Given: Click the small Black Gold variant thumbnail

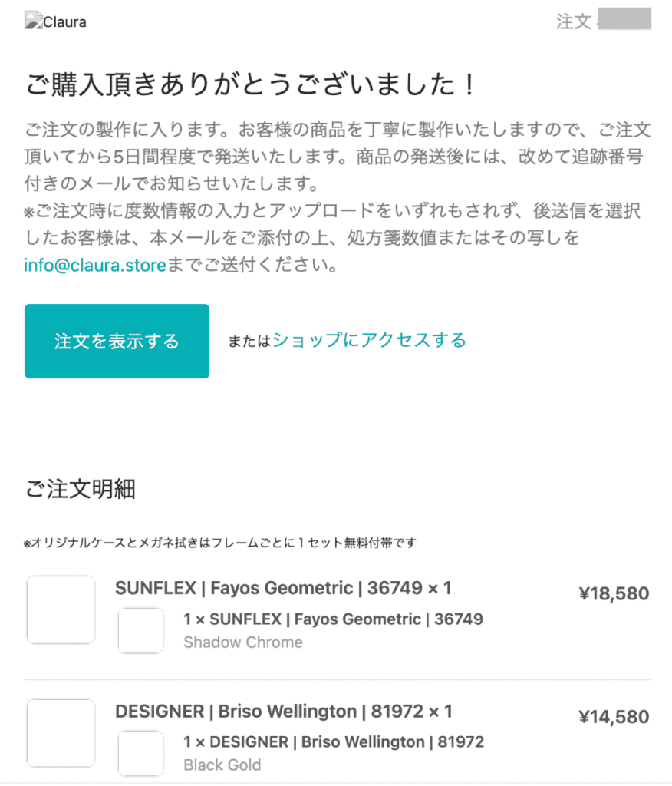Looking at the screenshot, I should [x=140, y=753].
